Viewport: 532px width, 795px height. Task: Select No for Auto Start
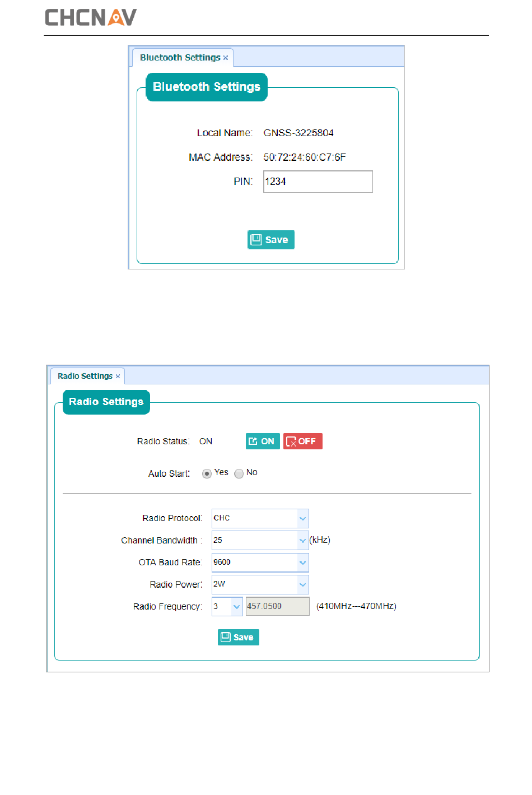pos(239,473)
